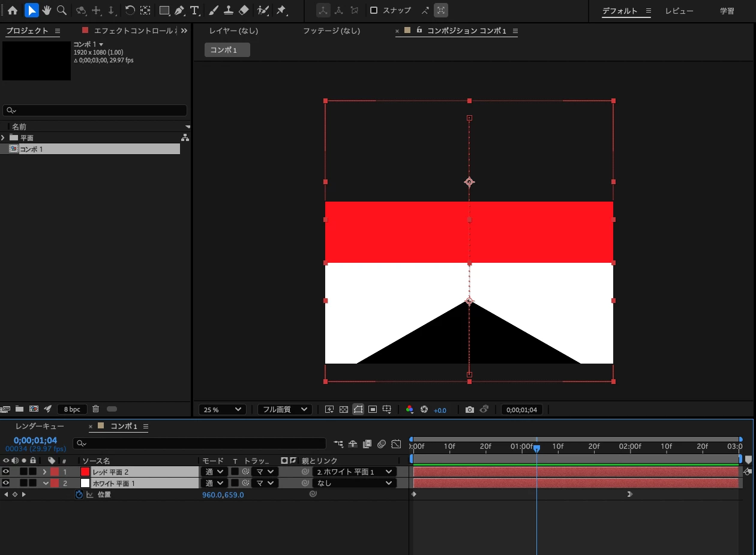Viewport: 756px width, 555px height.
Task: Switch to the 学習 workspace
Action: point(727,11)
